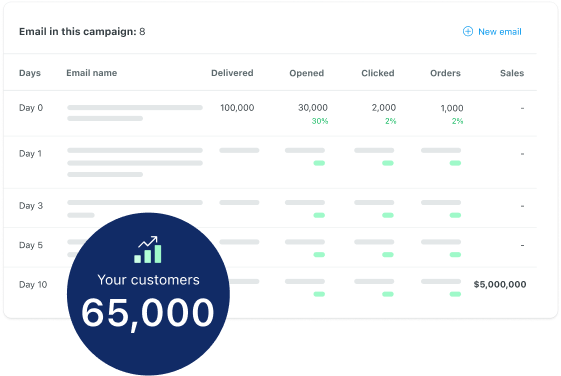561x376 pixels.
Task: Click the Clicked column header
Action: coord(378,73)
